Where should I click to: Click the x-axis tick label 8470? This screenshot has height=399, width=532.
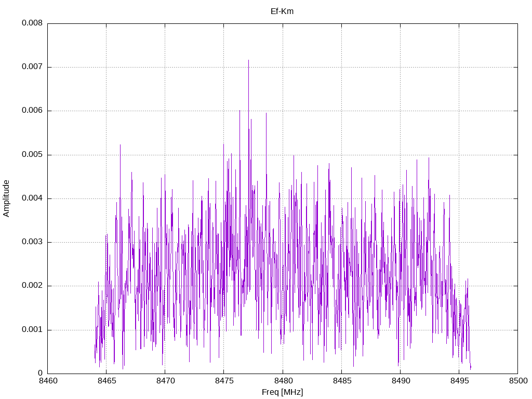[x=165, y=381]
